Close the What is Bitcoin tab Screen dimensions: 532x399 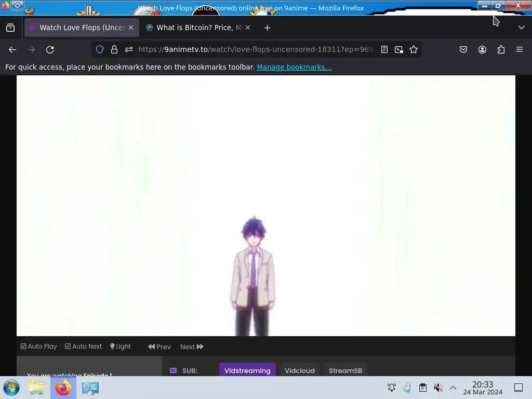click(248, 28)
